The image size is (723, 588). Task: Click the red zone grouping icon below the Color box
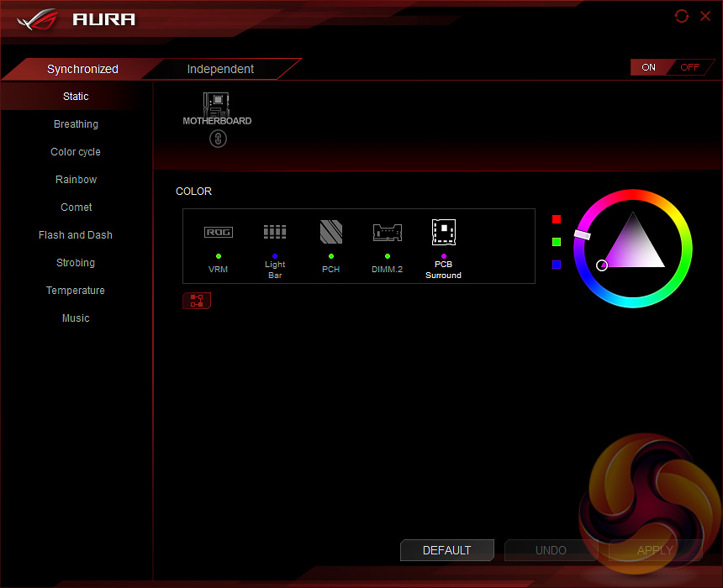pos(197,301)
